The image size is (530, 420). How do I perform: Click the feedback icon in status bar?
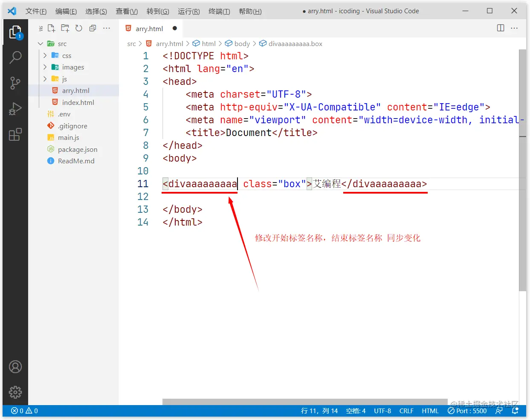(499, 411)
